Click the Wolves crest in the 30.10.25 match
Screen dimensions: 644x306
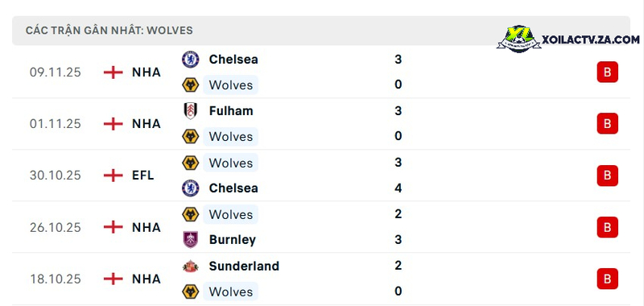tap(191, 163)
